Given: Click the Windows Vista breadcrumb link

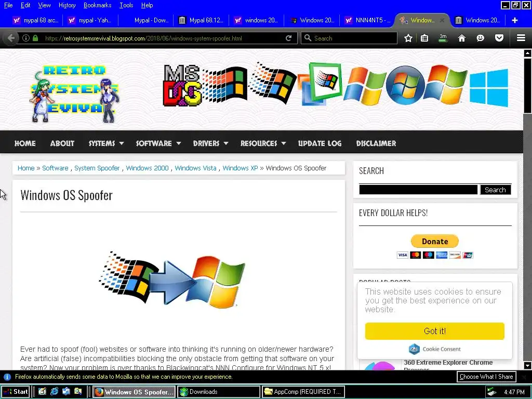Looking at the screenshot, I should tap(195, 168).
